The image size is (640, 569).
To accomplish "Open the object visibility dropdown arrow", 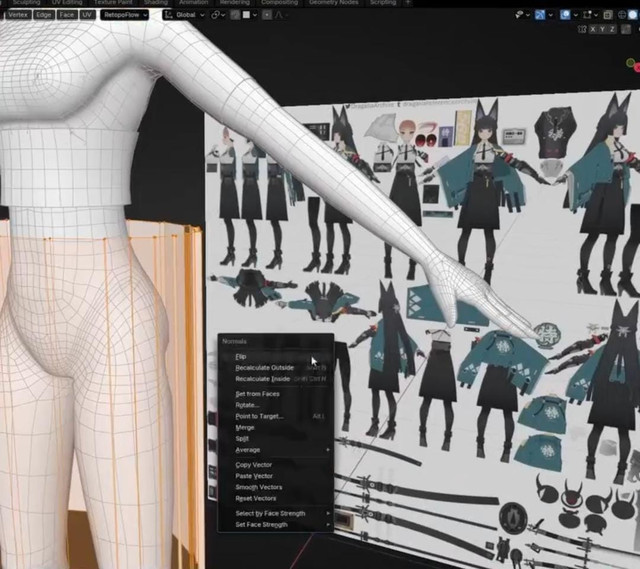I will pyautogui.click(x=528, y=15).
